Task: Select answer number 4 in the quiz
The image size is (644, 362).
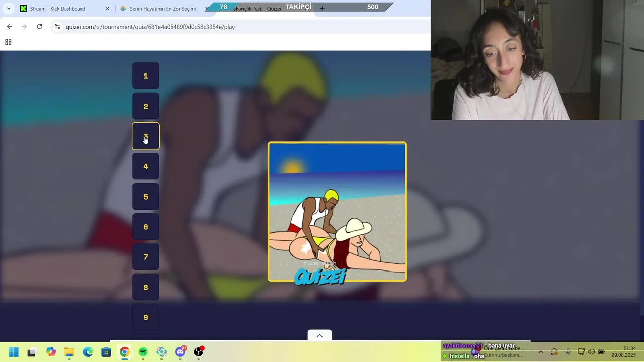Action: tap(146, 166)
